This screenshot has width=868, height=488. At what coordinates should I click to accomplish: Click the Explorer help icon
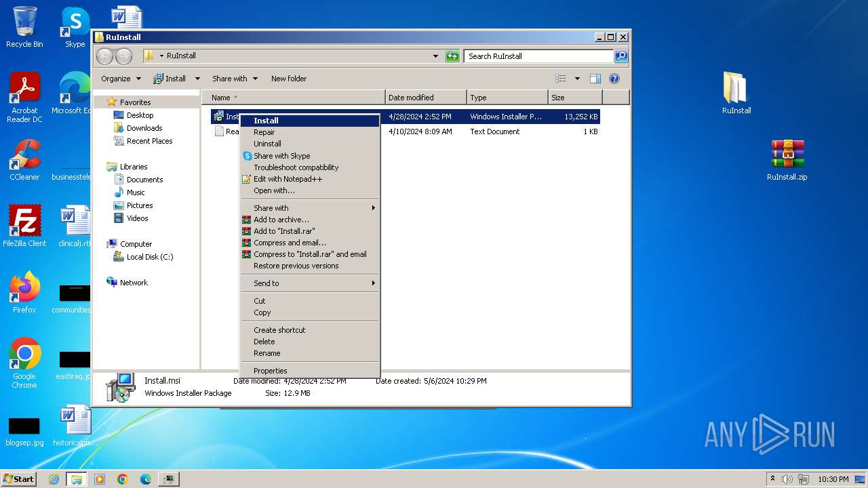(614, 79)
